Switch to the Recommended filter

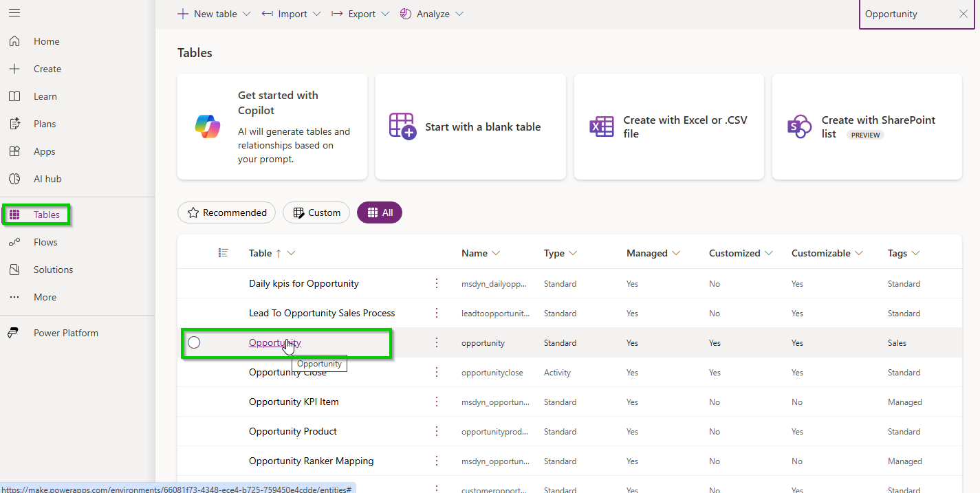click(x=226, y=212)
